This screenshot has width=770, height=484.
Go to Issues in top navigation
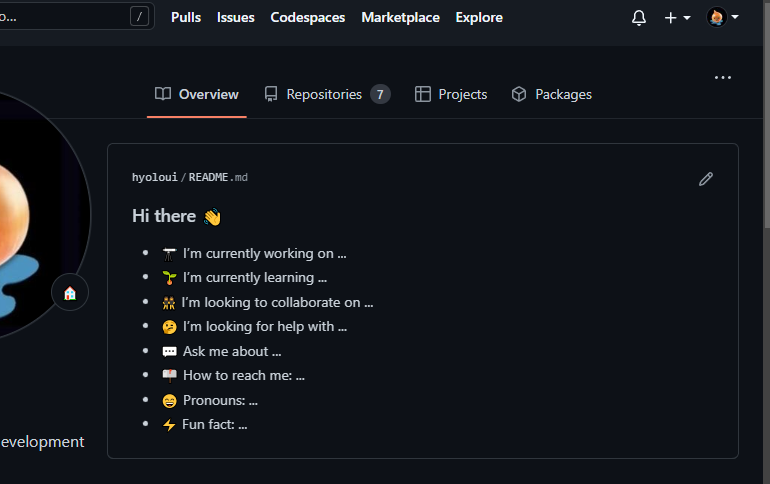[236, 18]
